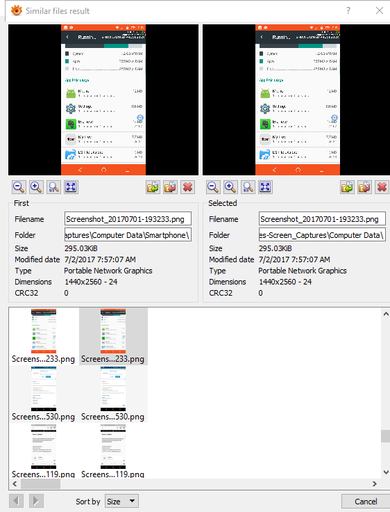
Task: Click the Selected Folder path field
Action: click(322, 235)
